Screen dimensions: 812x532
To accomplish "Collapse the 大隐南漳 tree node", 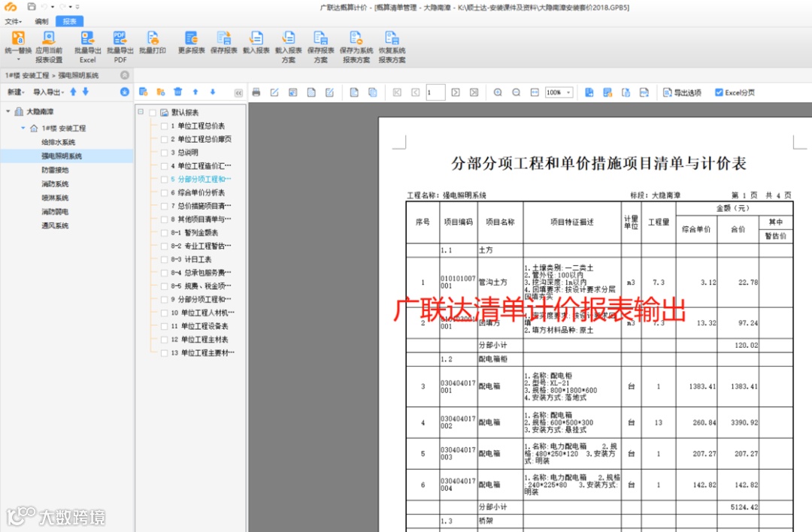I will (x=8, y=111).
